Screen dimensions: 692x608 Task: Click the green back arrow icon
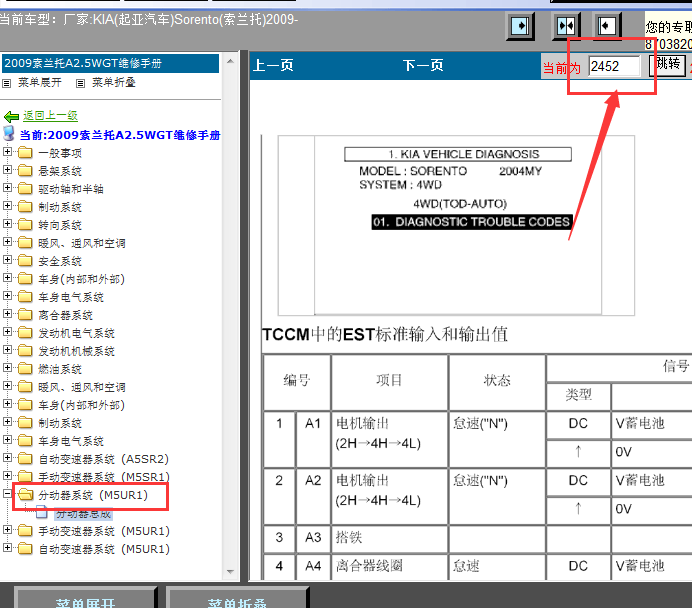[11, 116]
